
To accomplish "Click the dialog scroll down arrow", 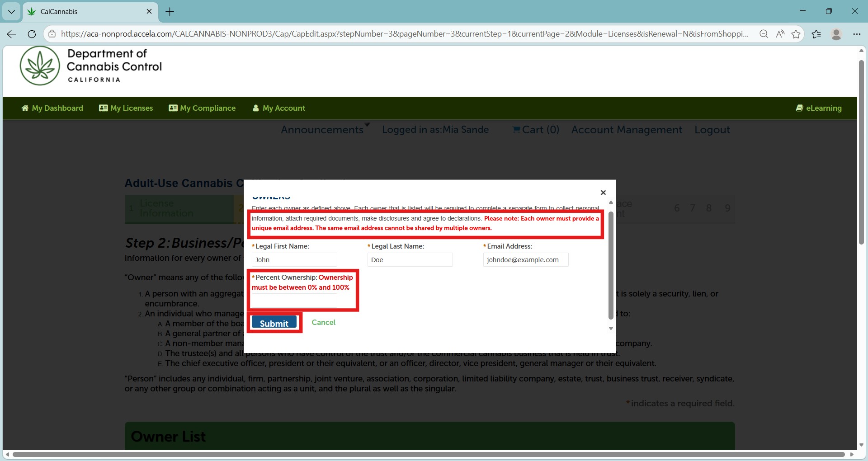I will coord(611,329).
